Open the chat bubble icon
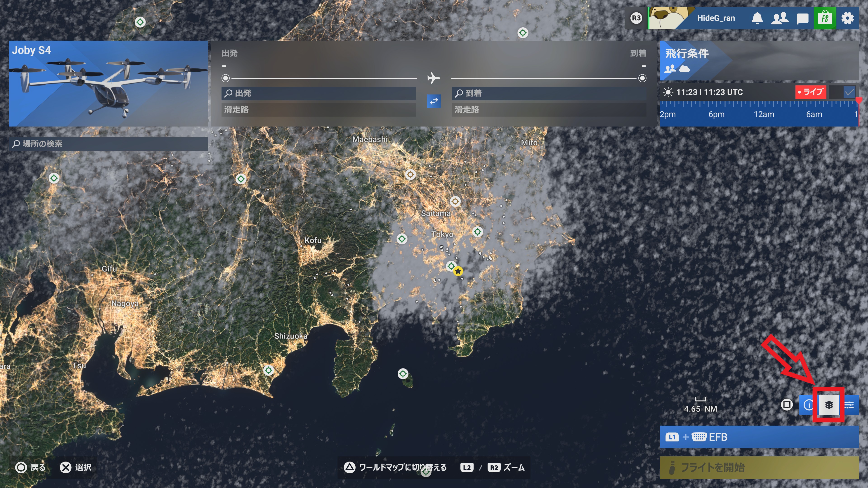 pyautogui.click(x=802, y=19)
